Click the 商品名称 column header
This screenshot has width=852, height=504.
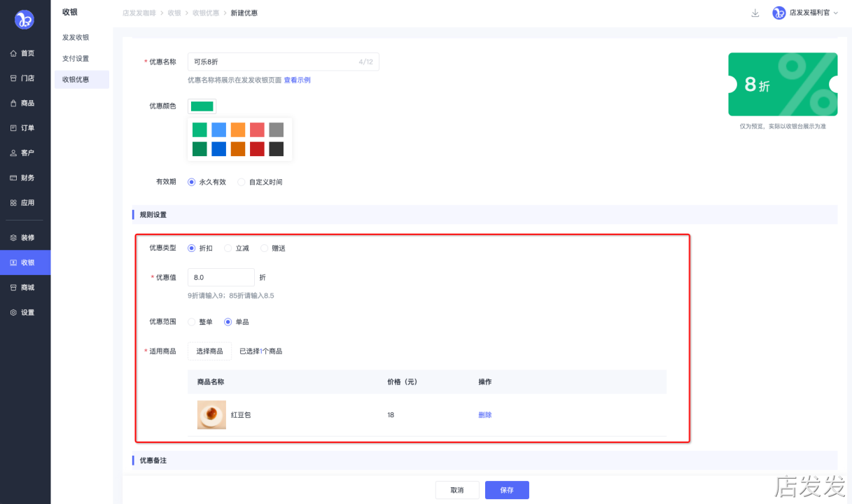click(x=211, y=382)
